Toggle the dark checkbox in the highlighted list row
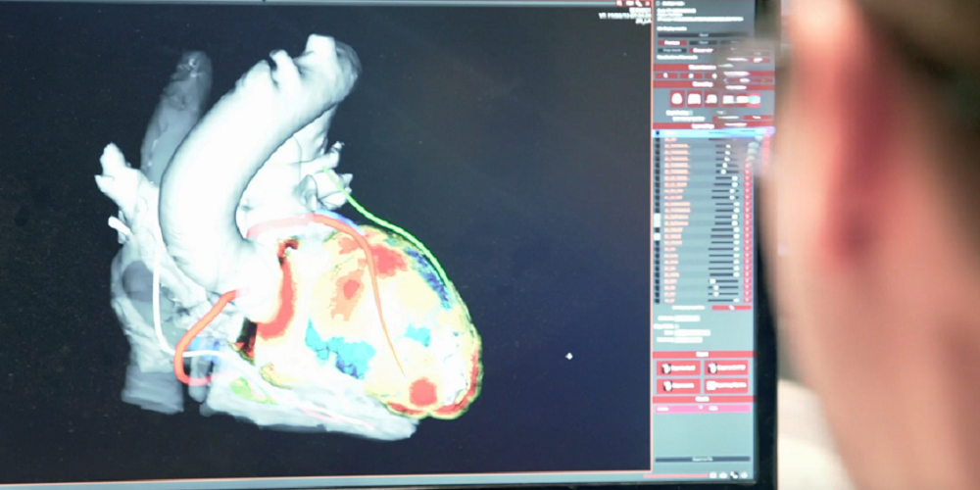 [x=658, y=133]
